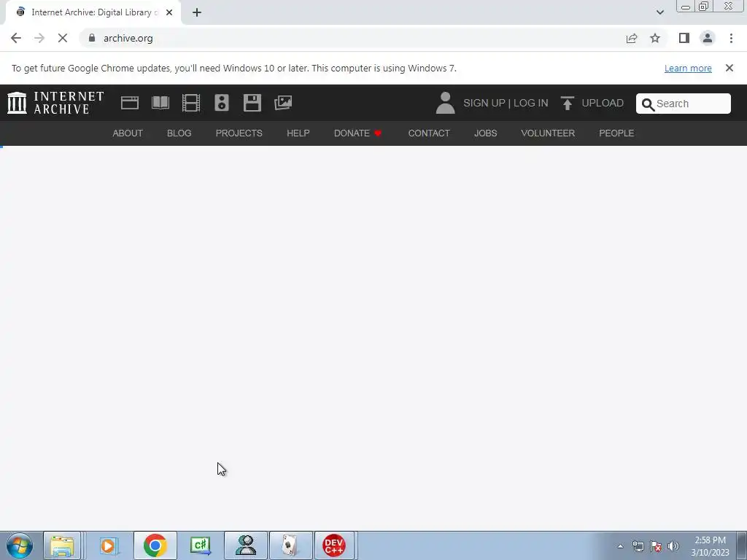This screenshot has width=747, height=560.
Task: Open the VOLUNTEER menu item
Action: click(x=548, y=133)
